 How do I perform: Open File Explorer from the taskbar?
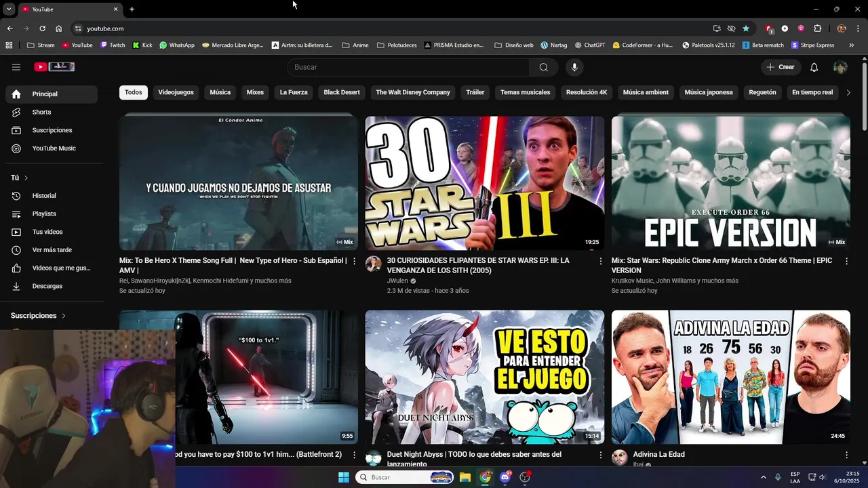(465, 477)
